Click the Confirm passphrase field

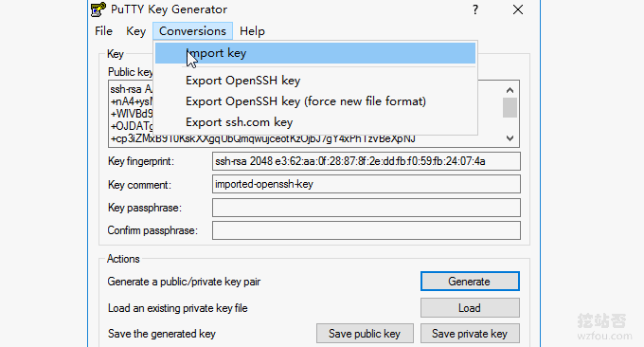[x=367, y=230]
